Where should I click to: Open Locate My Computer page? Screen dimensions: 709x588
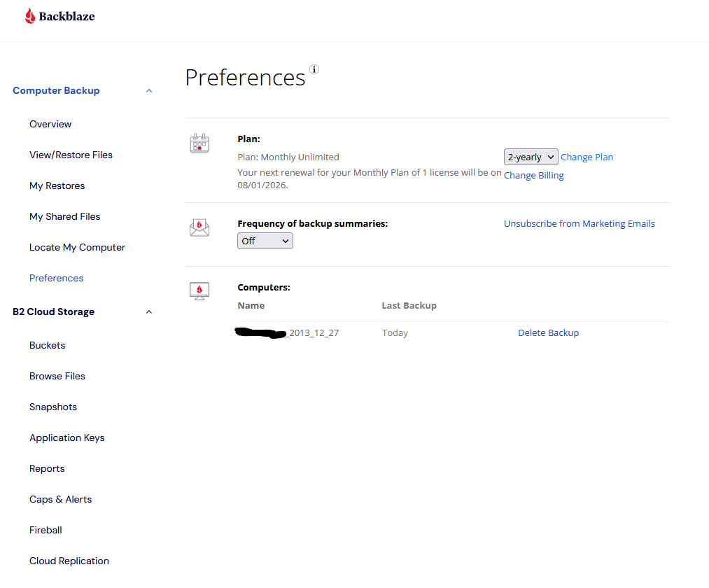pyautogui.click(x=77, y=247)
